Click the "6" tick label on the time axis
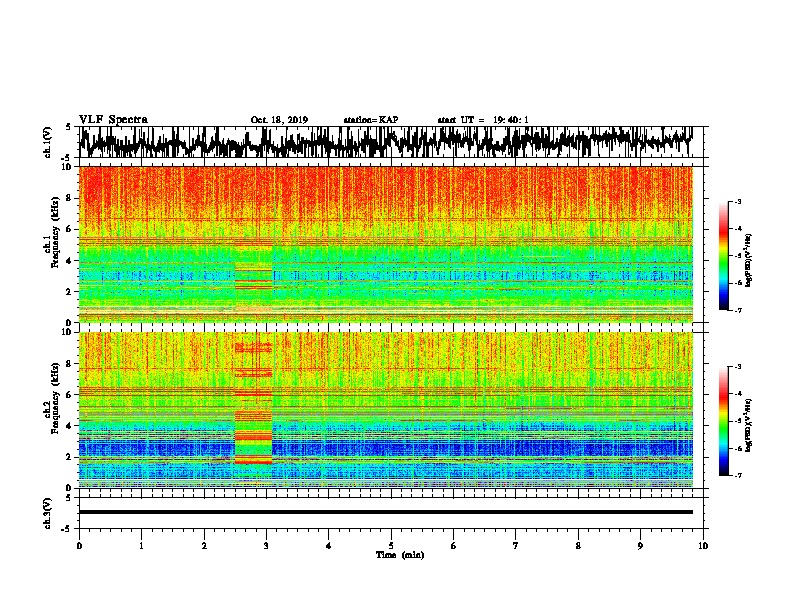Image resolution: width=792 pixels, height=612 pixels. tap(454, 546)
